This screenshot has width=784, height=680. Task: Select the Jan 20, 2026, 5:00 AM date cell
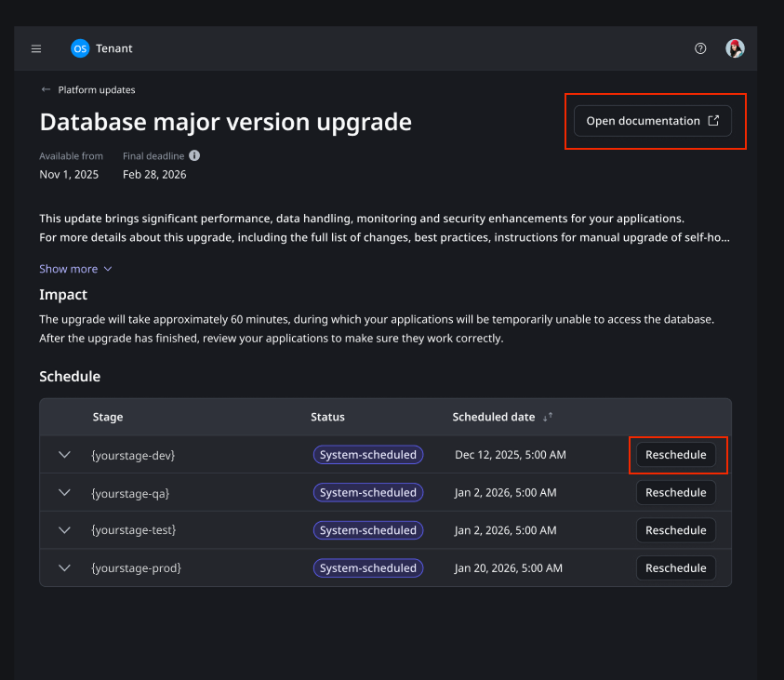(x=509, y=568)
